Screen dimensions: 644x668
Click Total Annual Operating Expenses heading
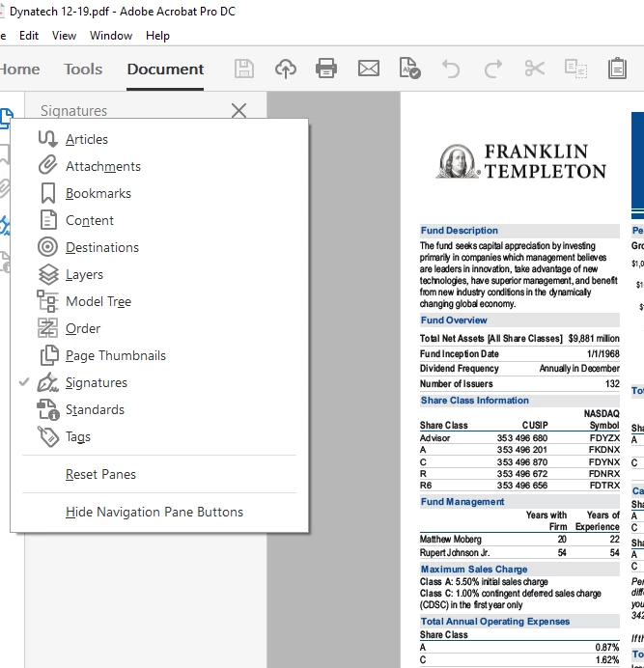[495, 622]
